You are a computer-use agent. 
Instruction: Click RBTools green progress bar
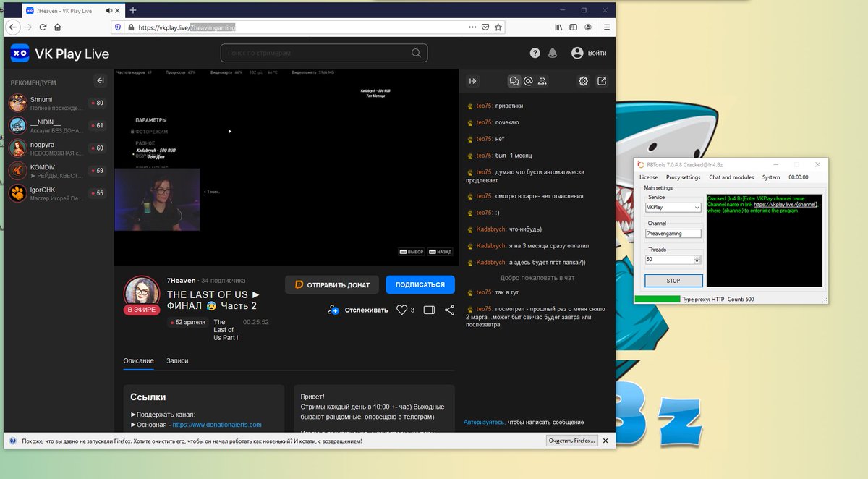pos(657,299)
